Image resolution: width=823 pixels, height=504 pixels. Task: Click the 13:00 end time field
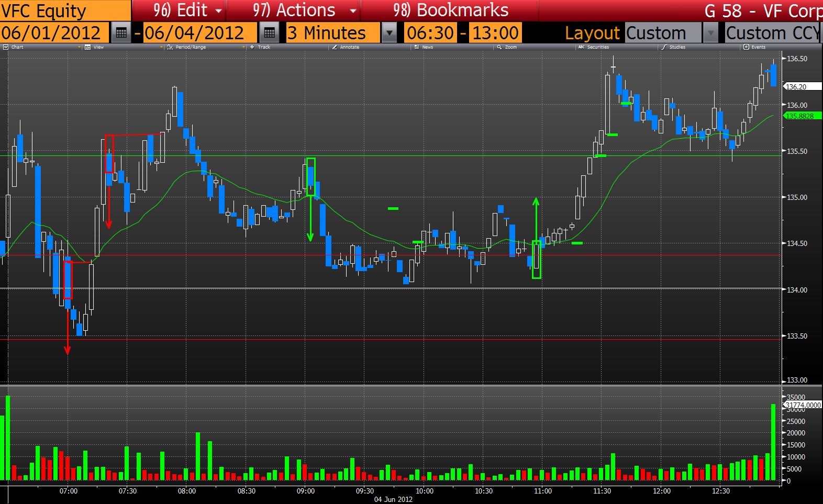pos(495,33)
